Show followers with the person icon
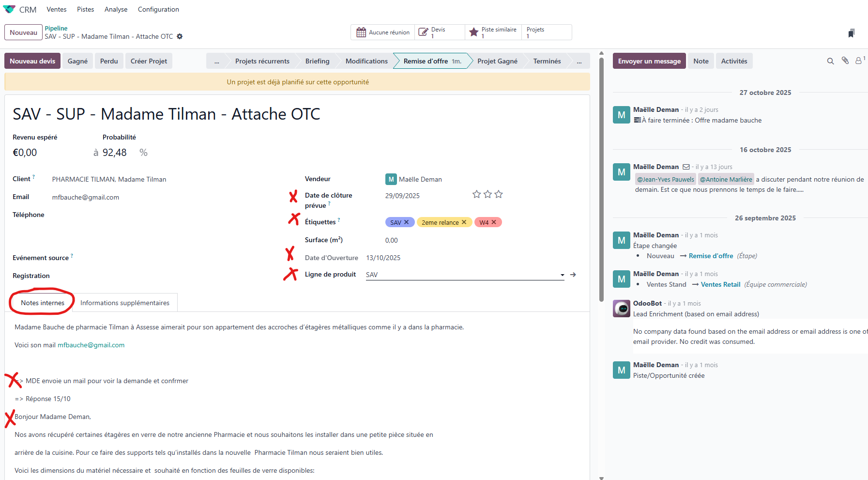Screen dimensions: 868x480 859,61
